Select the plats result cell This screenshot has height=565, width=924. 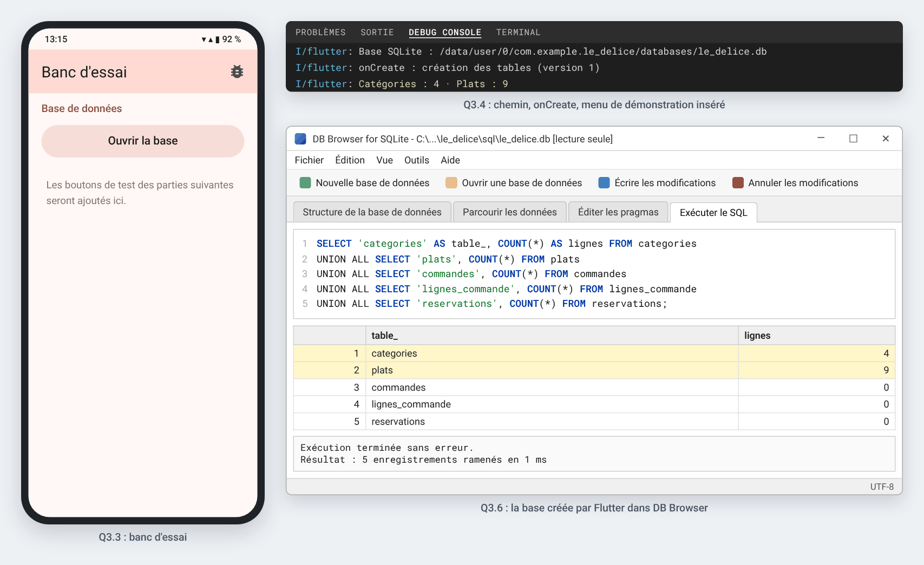[552, 370]
